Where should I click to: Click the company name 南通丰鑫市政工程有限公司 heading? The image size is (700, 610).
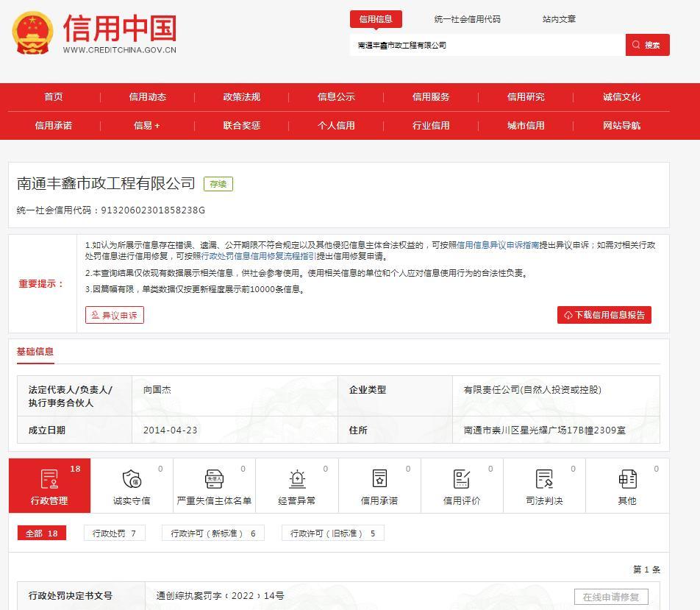(x=106, y=183)
